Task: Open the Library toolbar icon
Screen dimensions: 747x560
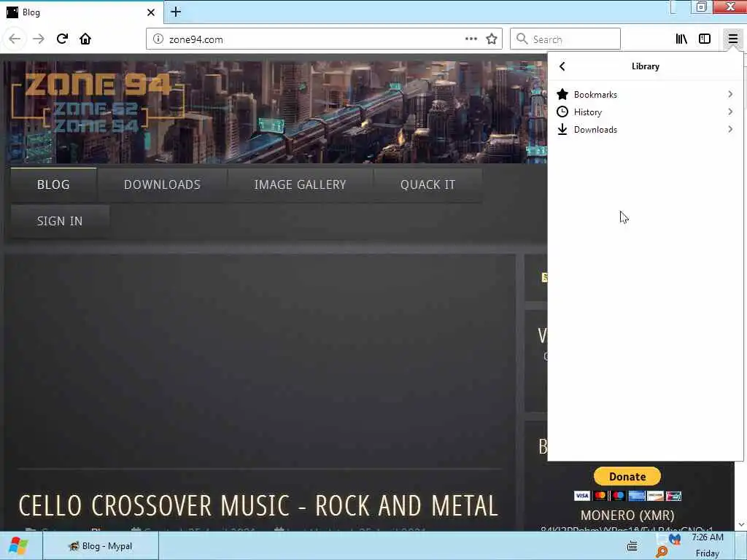Action: click(x=681, y=39)
